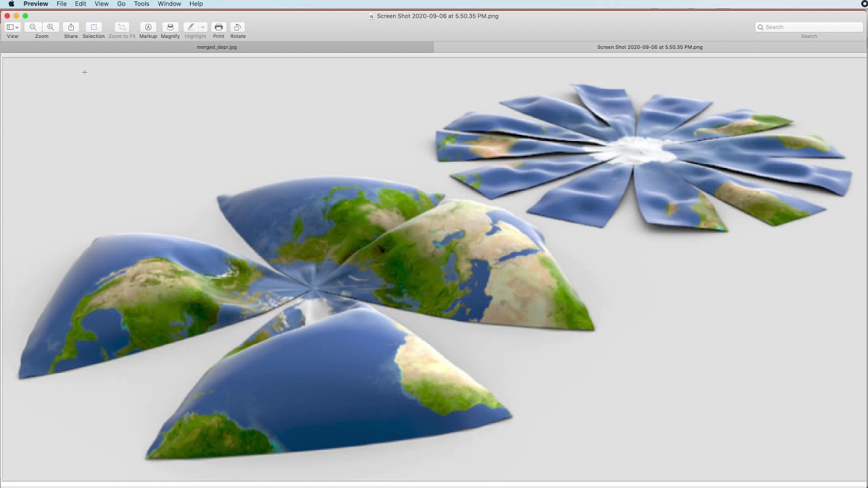Open the Preview application menu
This screenshot has height=488, width=868.
pos(36,4)
